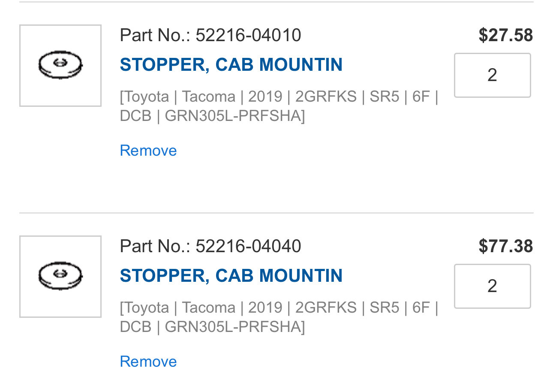Focus the quantity field for part 52216-04040
Screen dimensions: 553x392
click(x=493, y=286)
